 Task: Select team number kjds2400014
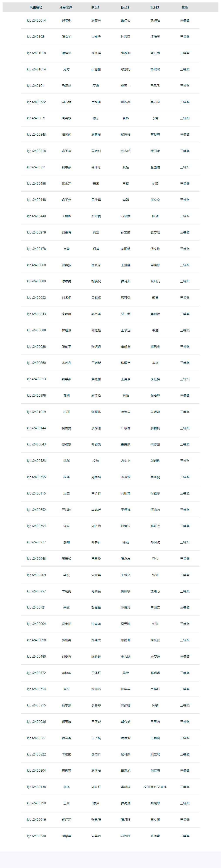pyautogui.click(x=36, y=20)
